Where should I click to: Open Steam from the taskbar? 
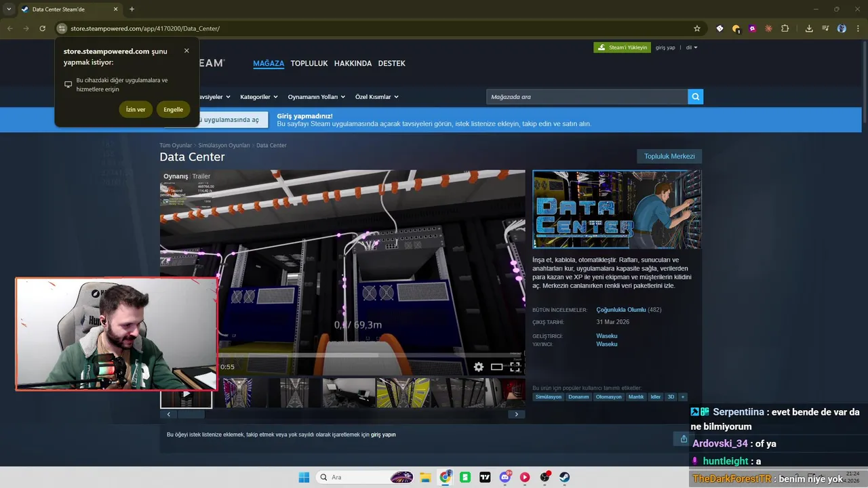tap(564, 477)
